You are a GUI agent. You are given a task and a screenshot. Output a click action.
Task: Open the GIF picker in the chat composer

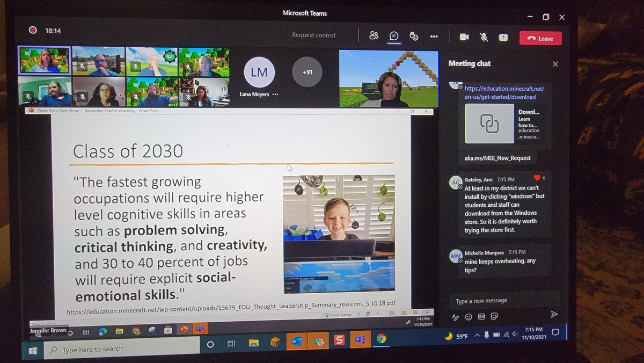(481, 317)
